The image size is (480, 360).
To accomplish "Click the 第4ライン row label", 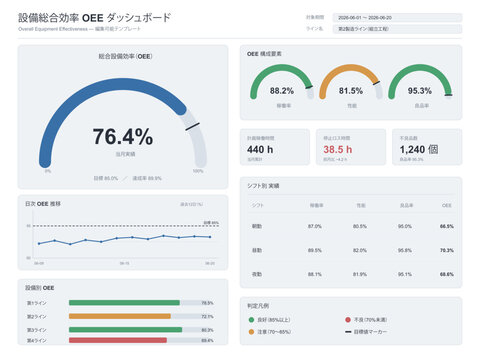I will pyautogui.click(x=37, y=341).
